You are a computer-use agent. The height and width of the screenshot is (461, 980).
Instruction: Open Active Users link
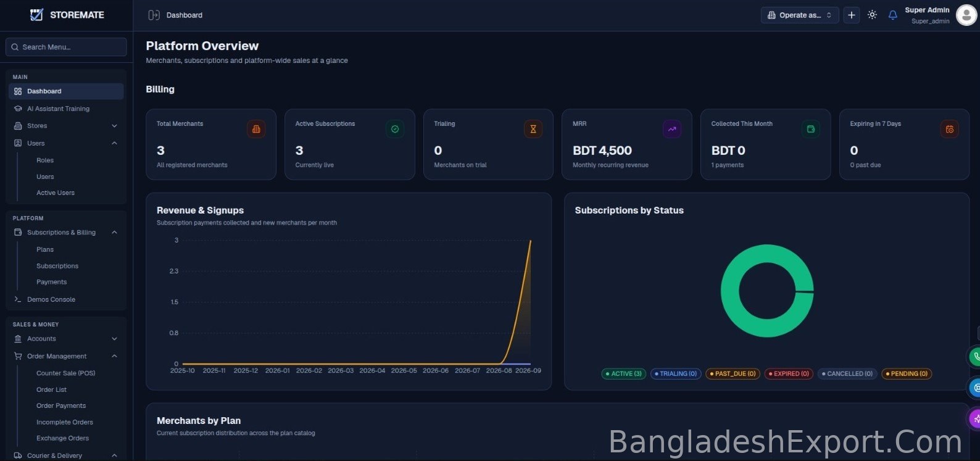pos(56,193)
